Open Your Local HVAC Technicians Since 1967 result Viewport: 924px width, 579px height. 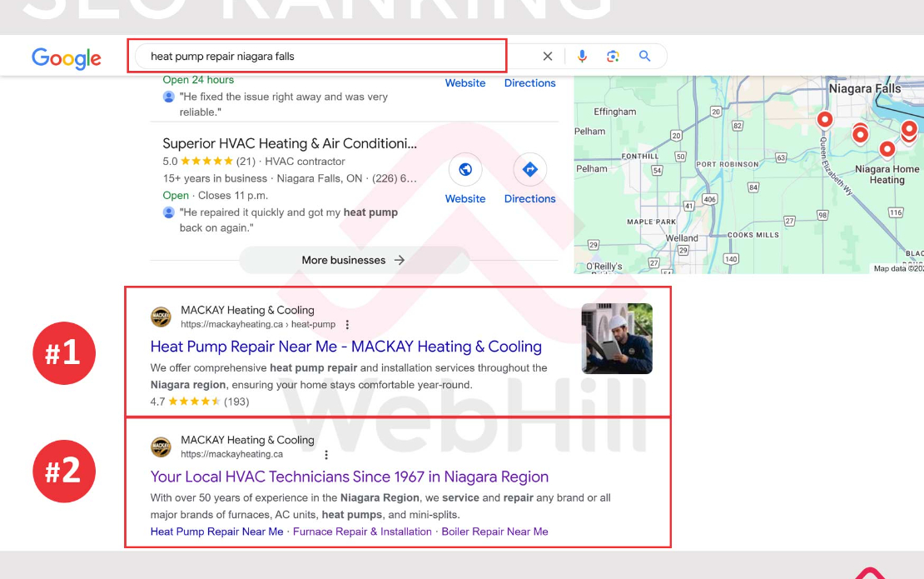pyautogui.click(x=350, y=477)
